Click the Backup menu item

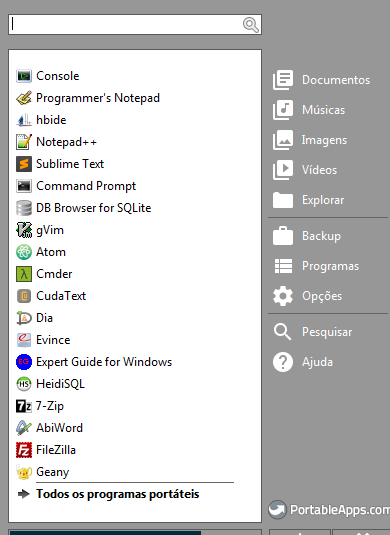point(306,236)
